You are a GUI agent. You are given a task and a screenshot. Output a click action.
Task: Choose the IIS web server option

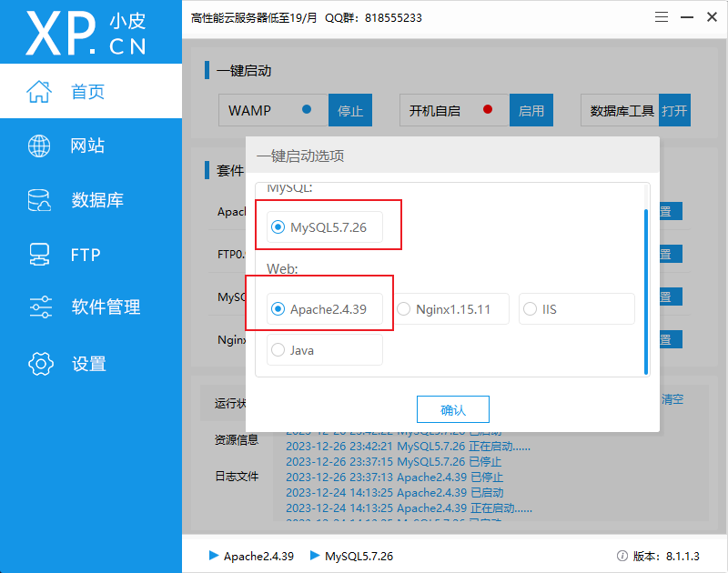577,308
